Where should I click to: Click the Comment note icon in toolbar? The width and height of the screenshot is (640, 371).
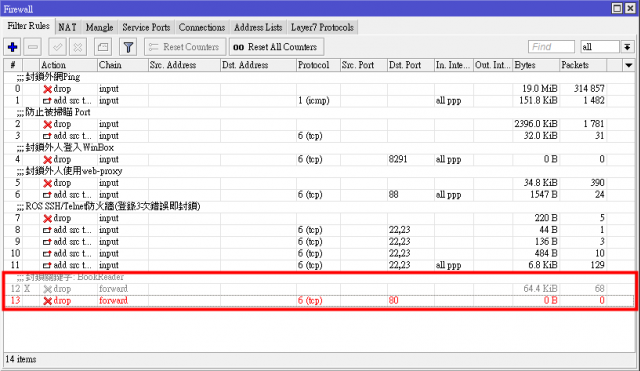pyautogui.click(x=103, y=47)
